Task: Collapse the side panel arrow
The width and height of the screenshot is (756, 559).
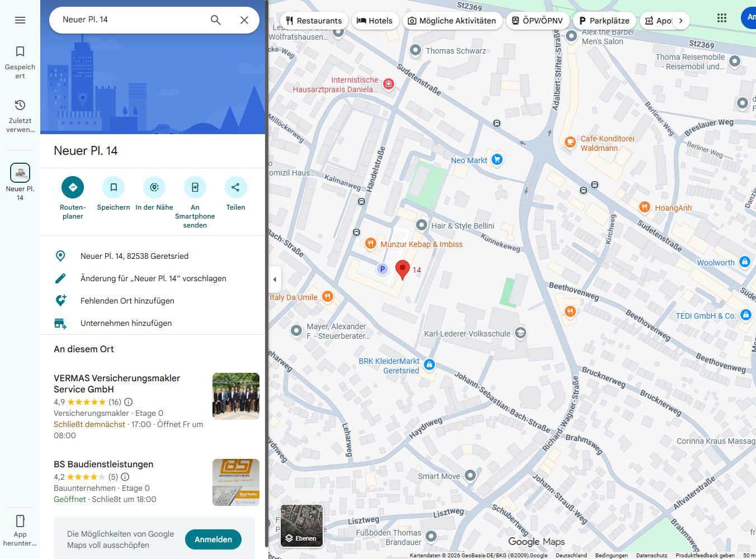Action: coord(275,279)
